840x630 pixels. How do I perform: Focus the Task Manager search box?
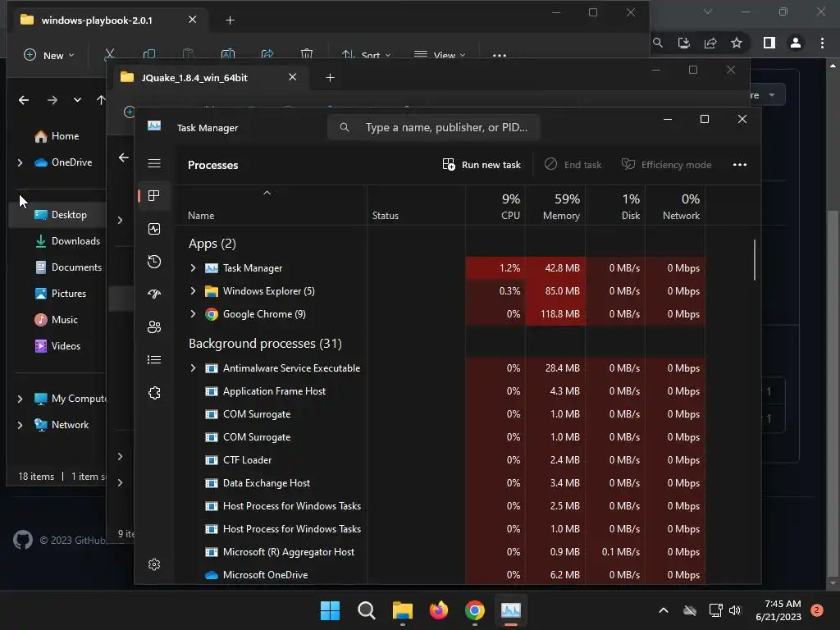point(433,127)
